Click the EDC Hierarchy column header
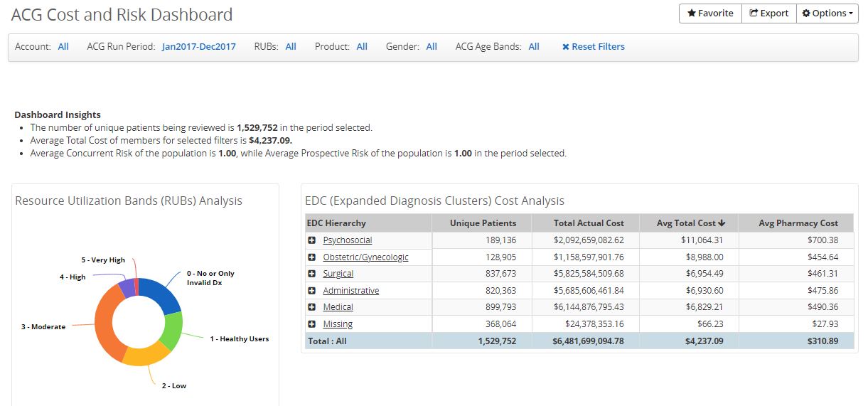 (368, 223)
